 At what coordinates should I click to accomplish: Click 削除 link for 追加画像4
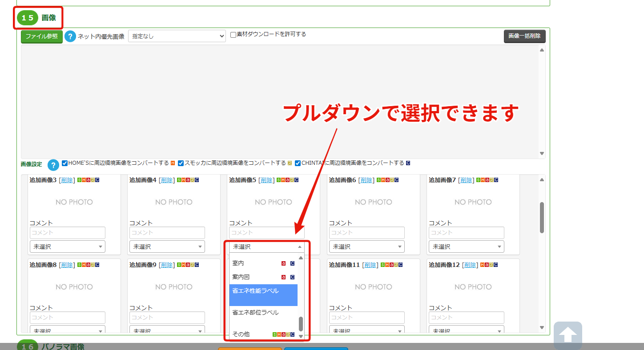167,180
